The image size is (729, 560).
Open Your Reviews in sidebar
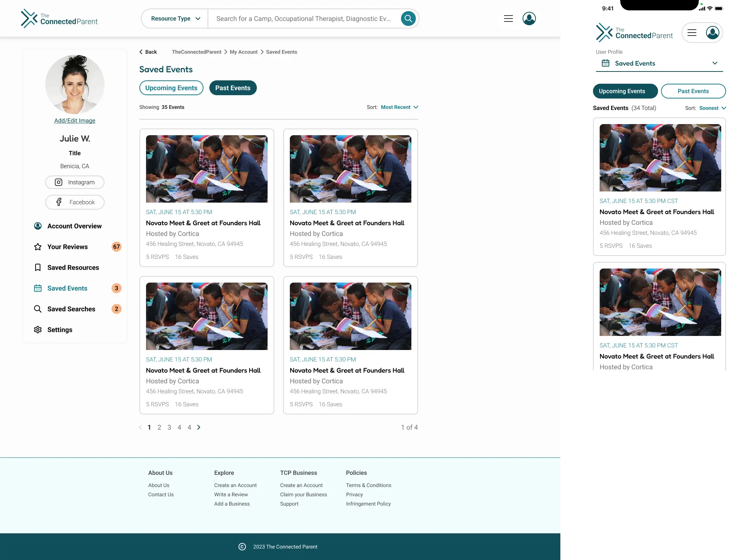pyautogui.click(x=67, y=247)
